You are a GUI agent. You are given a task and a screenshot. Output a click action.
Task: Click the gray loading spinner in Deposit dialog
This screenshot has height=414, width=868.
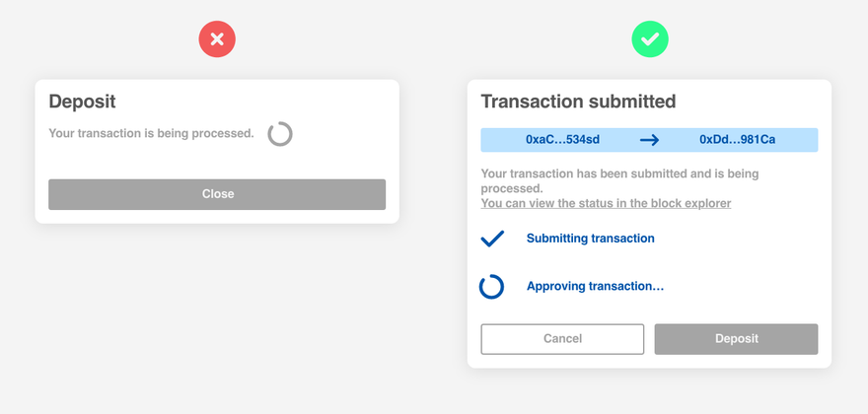click(280, 134)
